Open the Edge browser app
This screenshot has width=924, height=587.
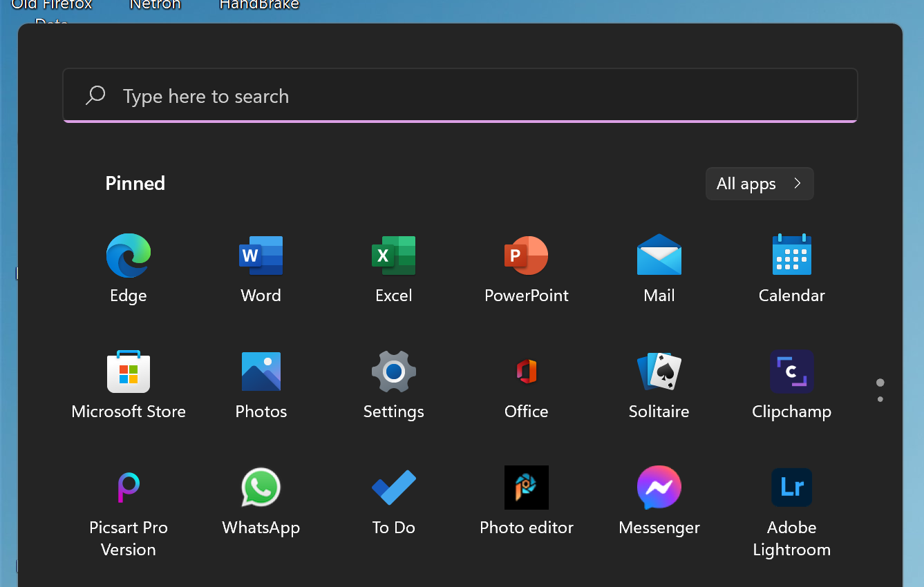[x=129, y=269]
